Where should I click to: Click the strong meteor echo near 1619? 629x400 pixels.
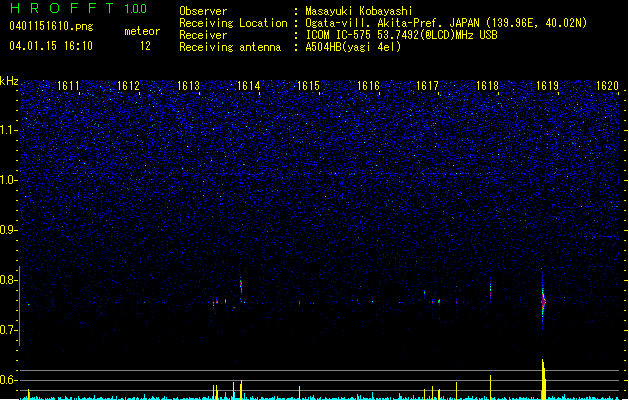click(x=543, y=300)
